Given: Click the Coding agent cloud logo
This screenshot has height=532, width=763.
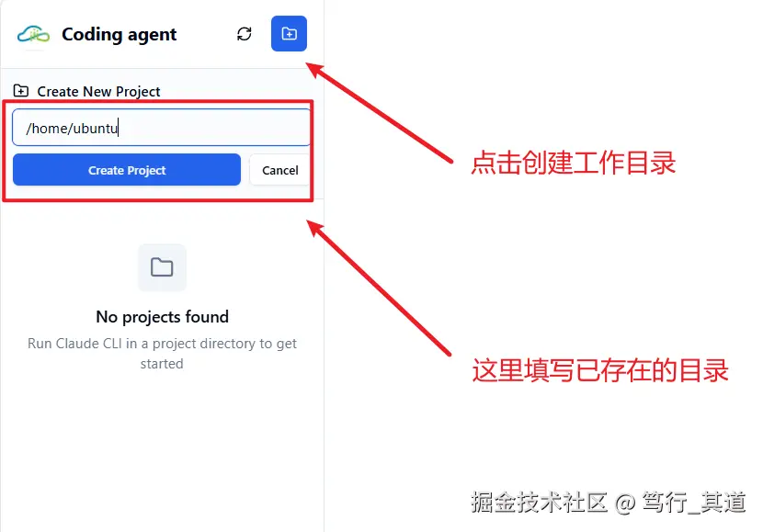Looking at the screenshot, I should [34, 35].
